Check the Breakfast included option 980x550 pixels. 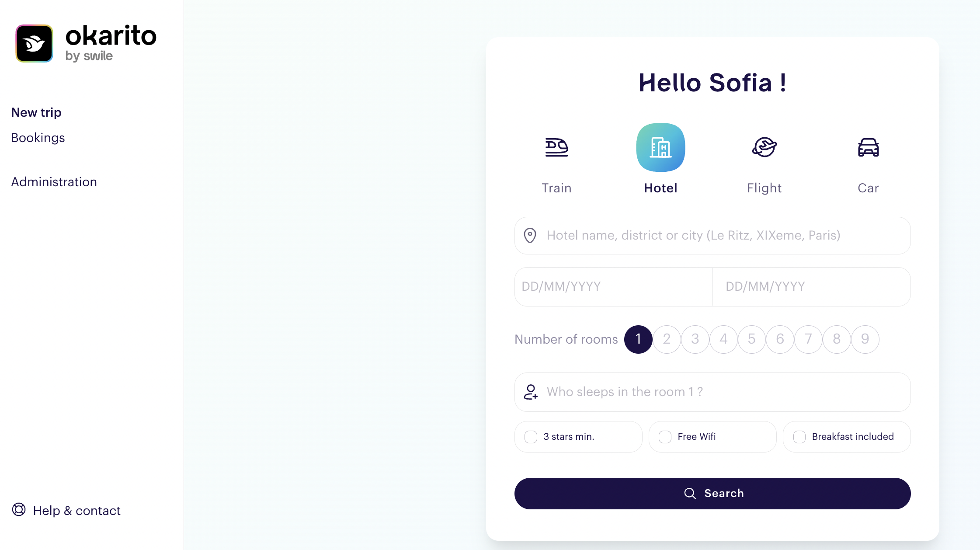click(799, 437)
